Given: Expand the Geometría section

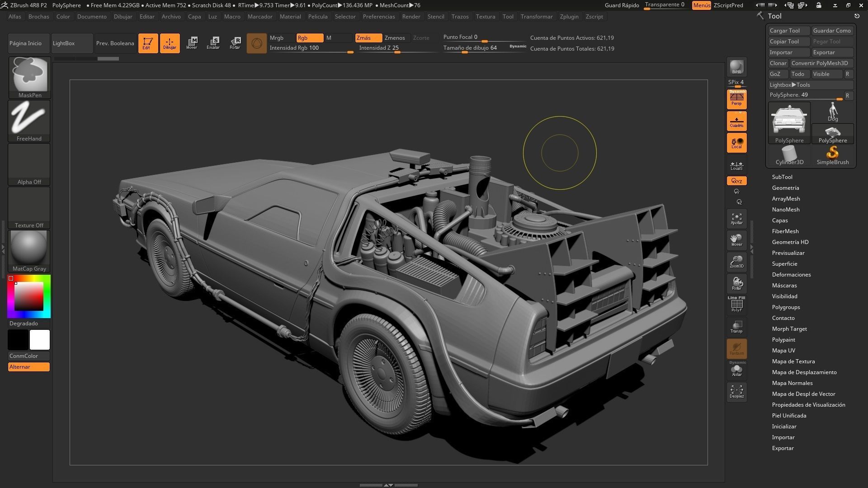Looking at the screenshot, I should point(785,188).
